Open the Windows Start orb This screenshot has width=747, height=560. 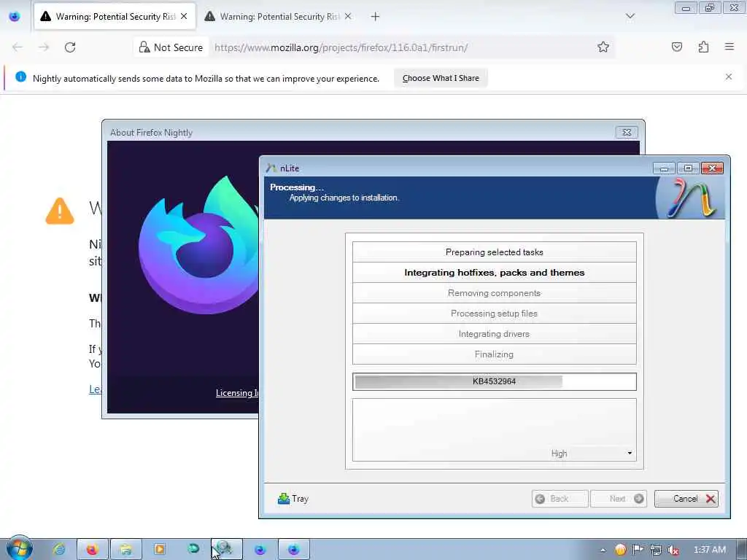20,548
